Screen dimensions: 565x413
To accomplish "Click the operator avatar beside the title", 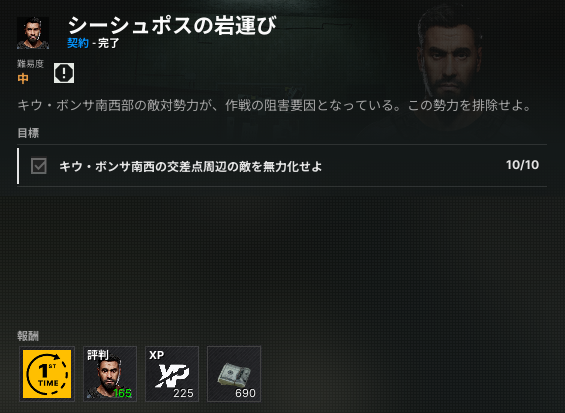I will [33, 33].
